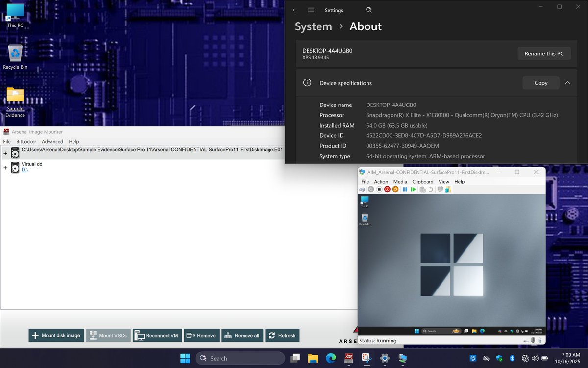Click the Share icon in VM toolbar
This screenshot has height=368, width=588.
point(448,189)
